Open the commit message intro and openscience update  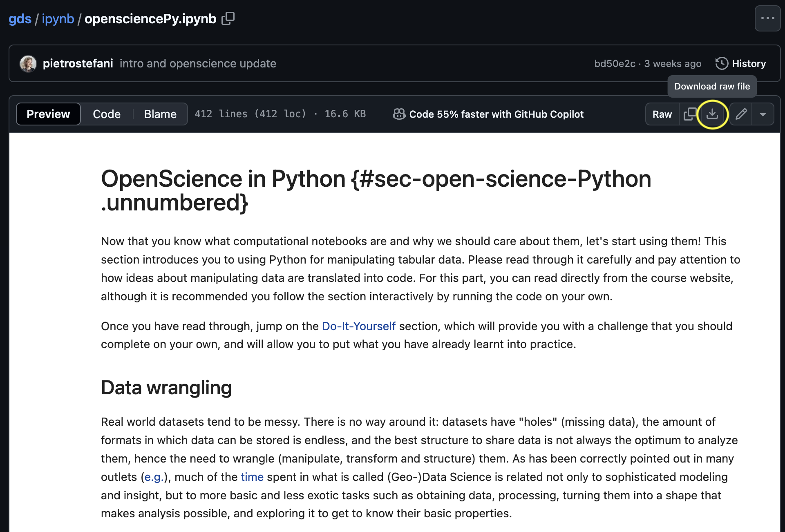[x=198, y=63]
